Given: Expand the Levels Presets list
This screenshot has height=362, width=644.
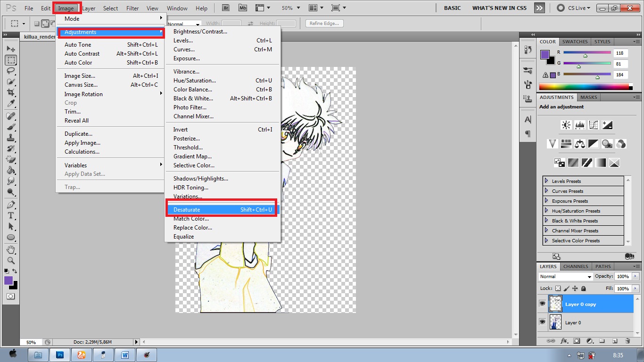Looking at the screenshot, I should 546,181.
